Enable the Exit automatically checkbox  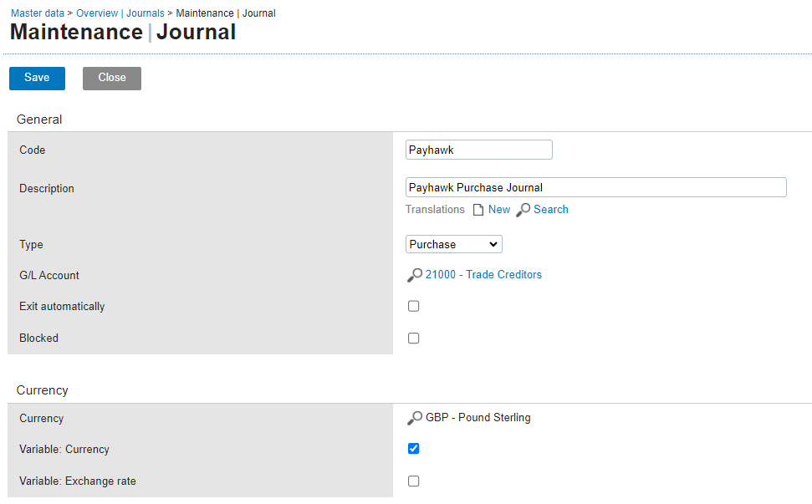[413, 307]
